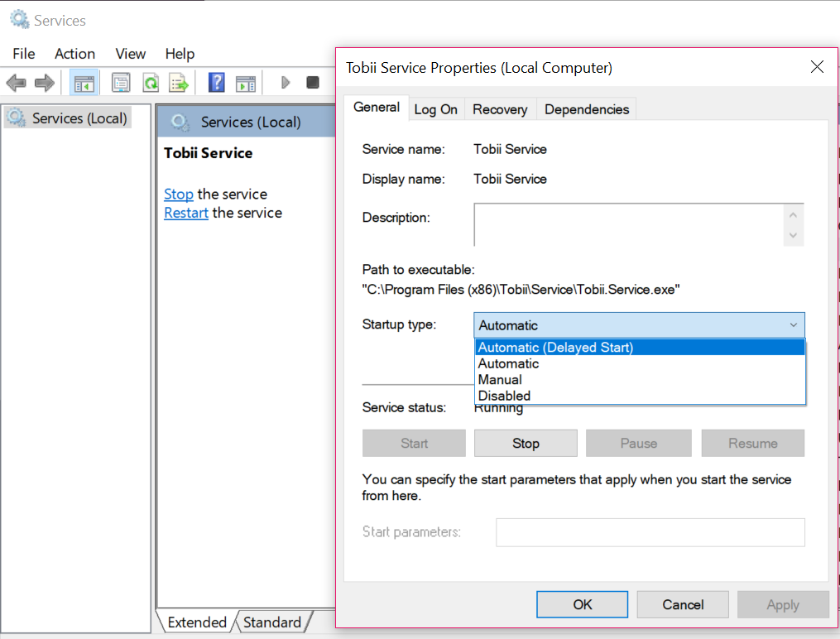Switch to the Standard view tab
This screenshot has height=639, width=840.
tap(272, 622)
